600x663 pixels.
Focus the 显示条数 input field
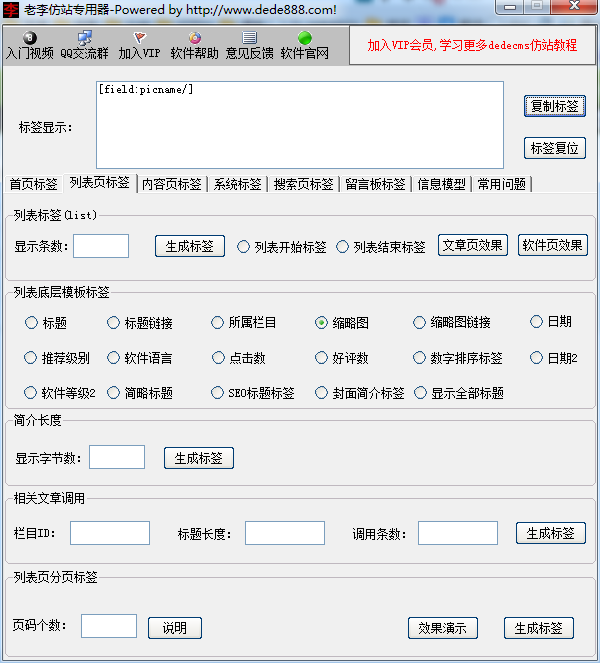point(101,246)
